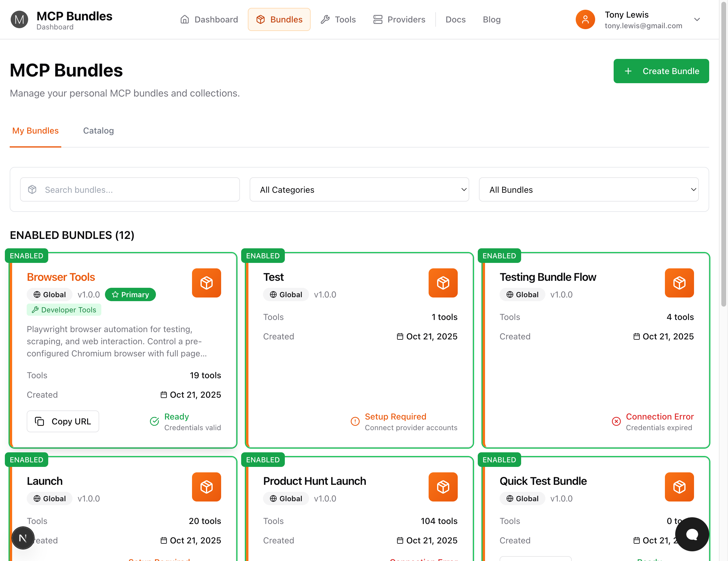Open Providers in the top navigation
728x561 pixels.
(x=399, y=20)
